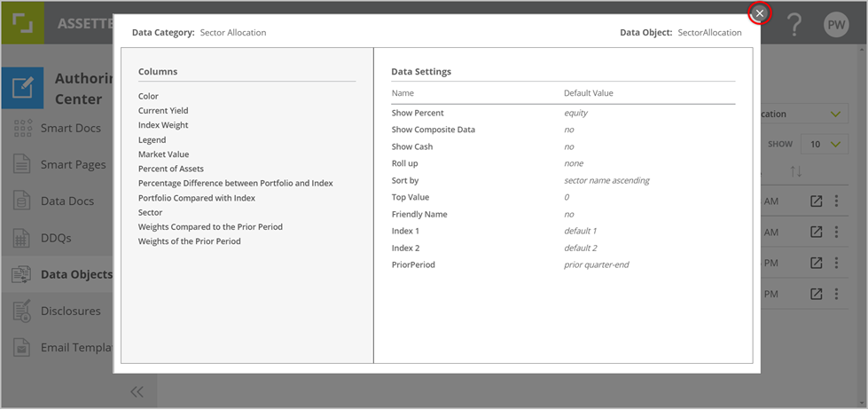This screenshot has width=868, height=410.
Task: Click the Authoring Center pencil icon
Action: pyautogui.click(x=22, y=87)
